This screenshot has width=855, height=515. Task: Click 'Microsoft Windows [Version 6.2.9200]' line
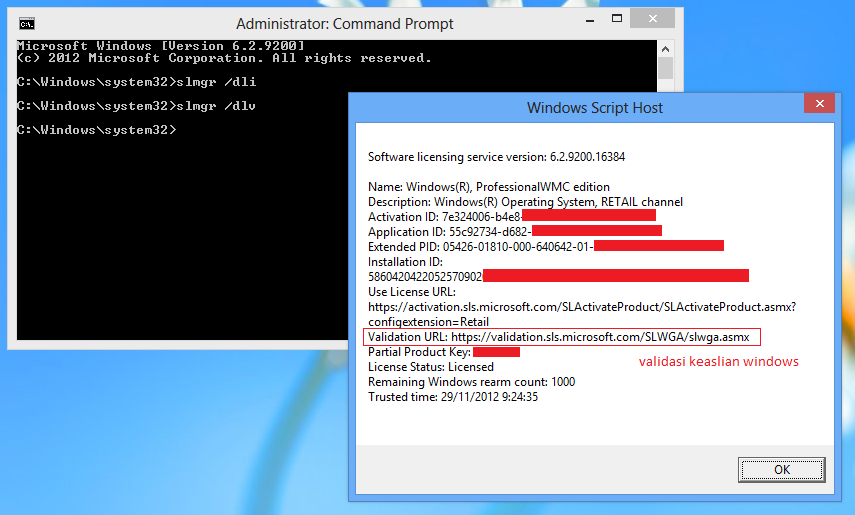click(x=160, y=46)
